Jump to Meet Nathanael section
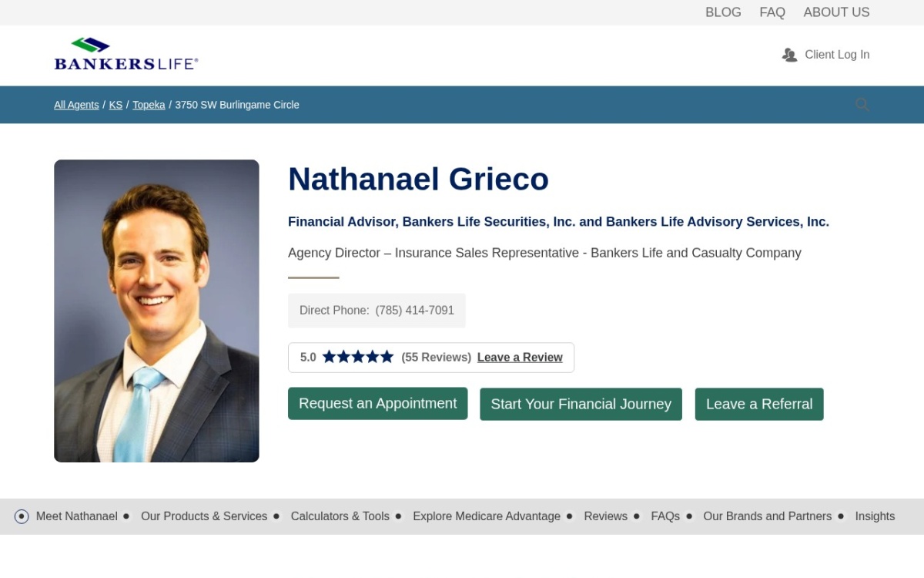 click(77, 516)
